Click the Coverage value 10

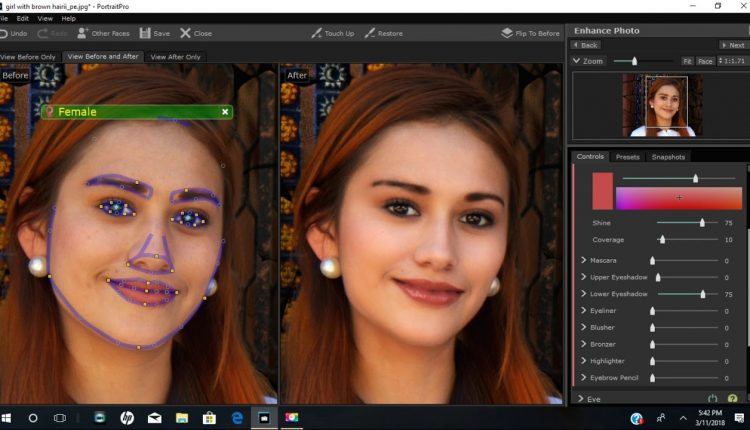click(728, 240)
